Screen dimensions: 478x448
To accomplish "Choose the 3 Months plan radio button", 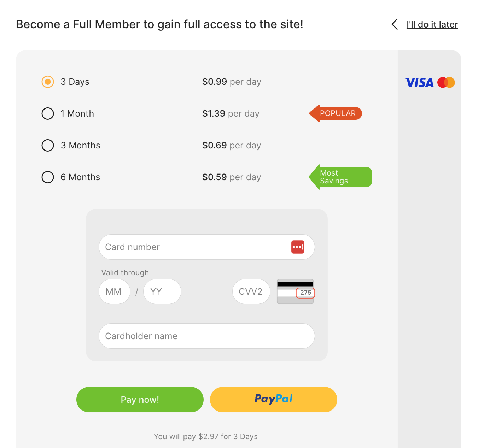I will point(48,145).
